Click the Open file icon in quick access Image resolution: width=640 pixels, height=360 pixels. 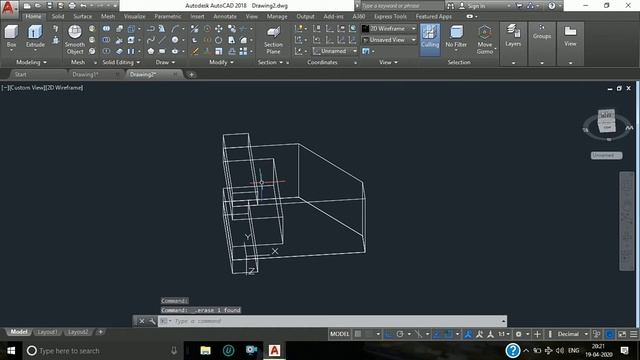(38, 6)
